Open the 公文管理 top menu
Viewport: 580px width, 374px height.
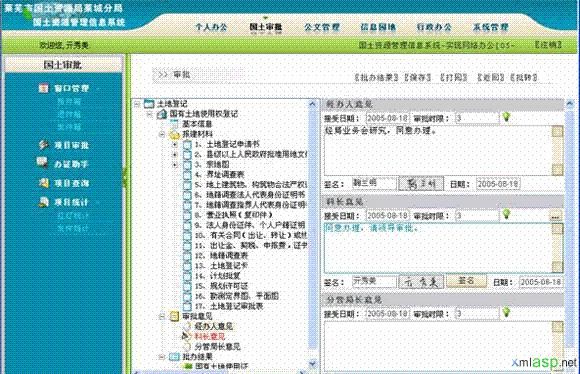322,27
